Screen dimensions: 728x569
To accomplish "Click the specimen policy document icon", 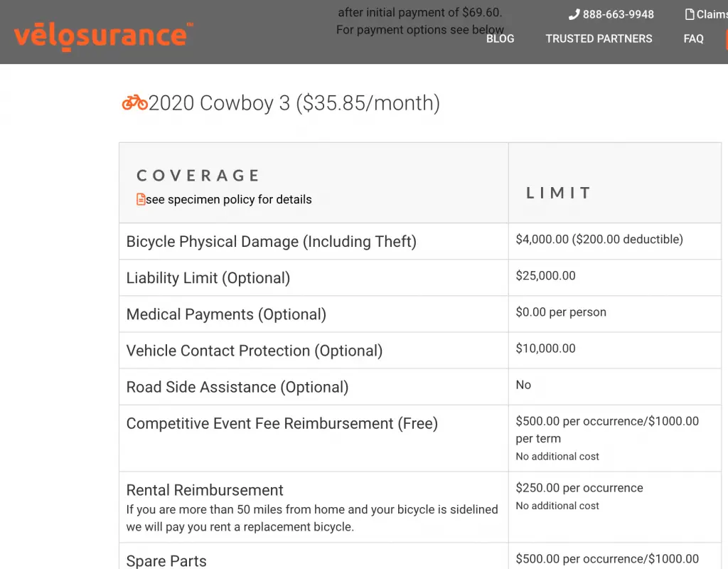I will tap(141, 199).
